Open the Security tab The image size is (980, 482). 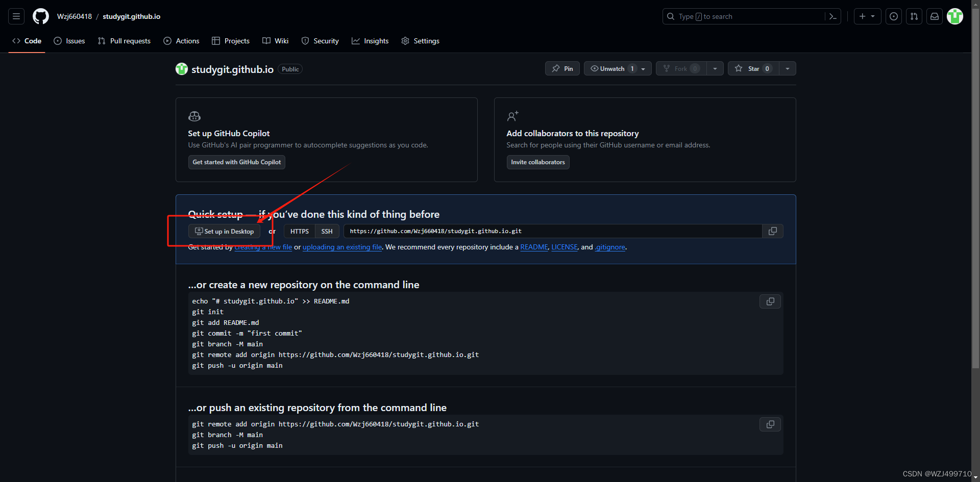pos(320,41)
